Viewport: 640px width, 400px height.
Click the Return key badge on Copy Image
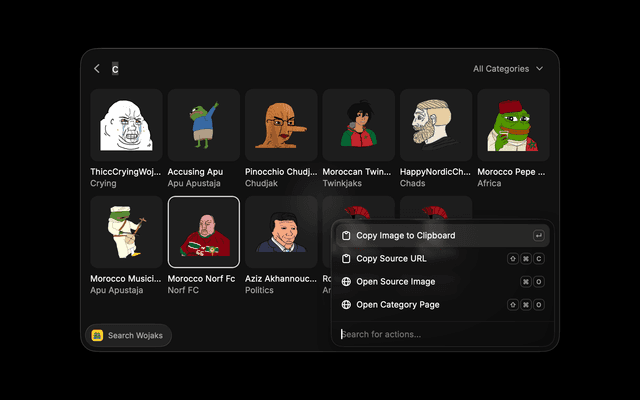tap(539, 236)
